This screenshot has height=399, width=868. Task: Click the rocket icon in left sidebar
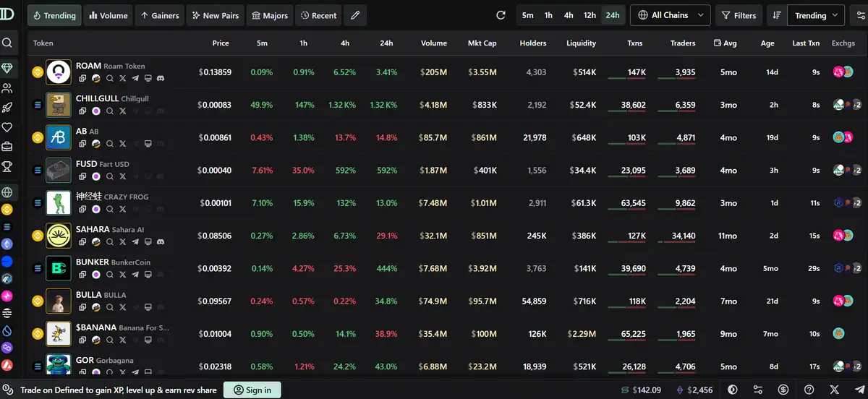pyautogui.click(x=7, y=108)
